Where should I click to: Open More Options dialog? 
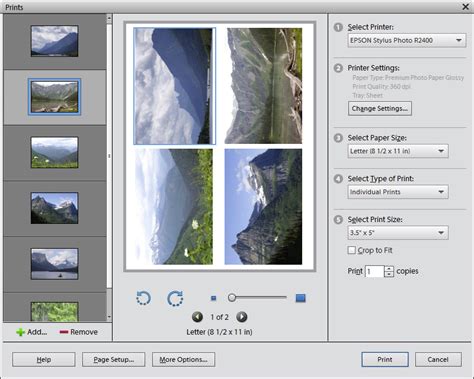tap(183, 360)
